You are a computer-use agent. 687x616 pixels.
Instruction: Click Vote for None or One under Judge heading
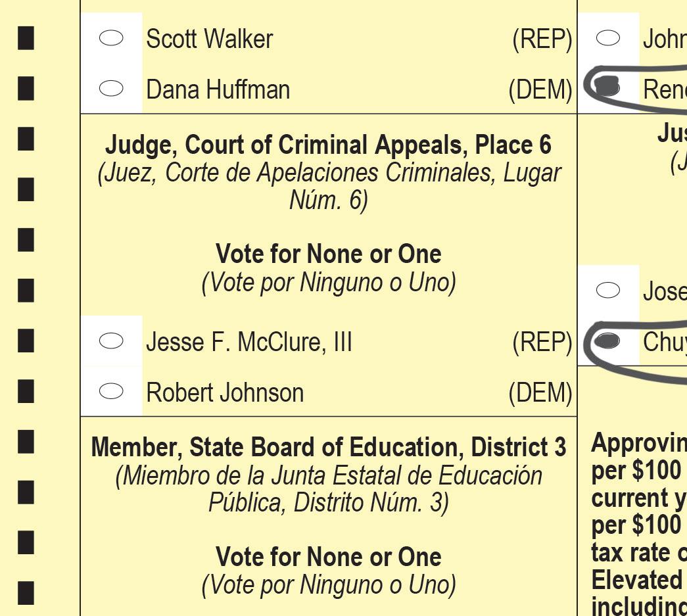click(x=329, y=254)
